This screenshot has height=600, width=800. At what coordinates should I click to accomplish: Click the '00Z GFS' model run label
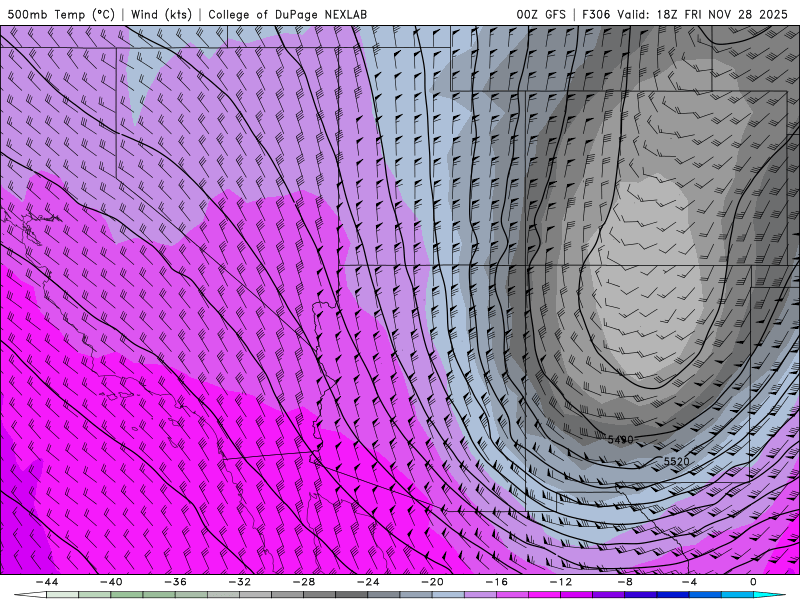click(541, 14)
